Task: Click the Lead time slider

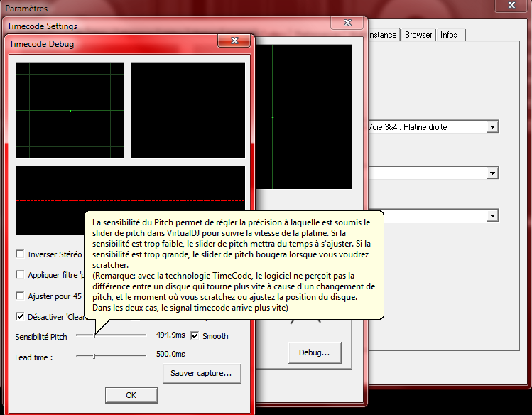Action: click(94, 355)
